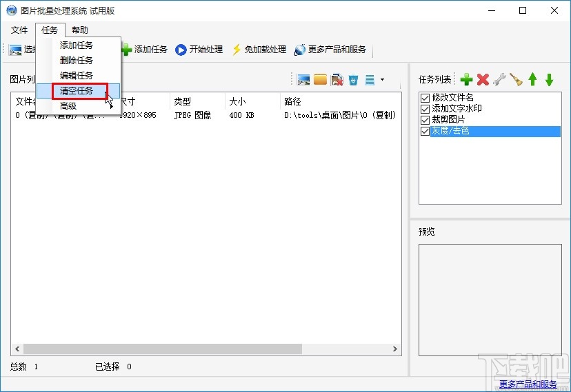Open the 任务 menu

coord(50,30)
